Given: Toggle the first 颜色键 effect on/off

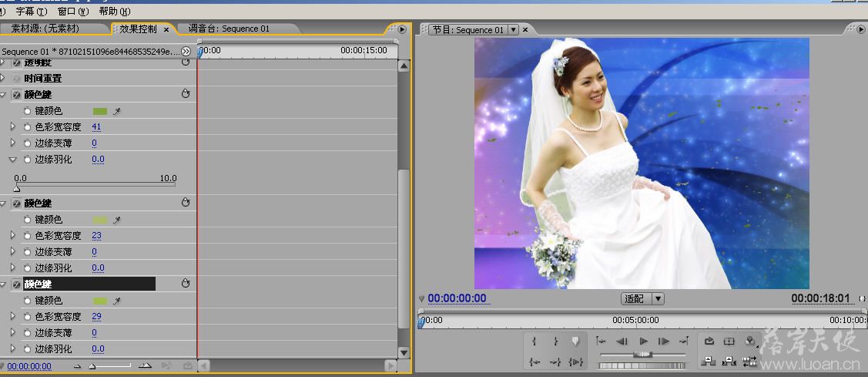Looking at the screenshot, I should [x=17, y=95].
